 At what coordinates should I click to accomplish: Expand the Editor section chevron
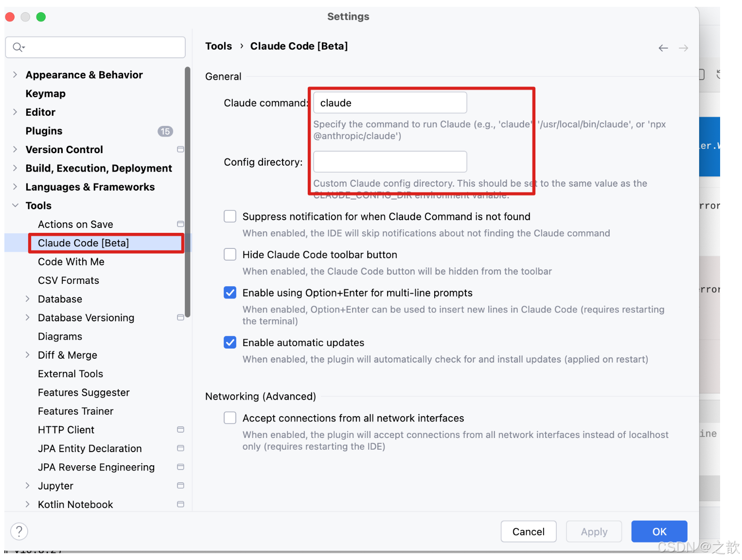click(x=15, y=112)
